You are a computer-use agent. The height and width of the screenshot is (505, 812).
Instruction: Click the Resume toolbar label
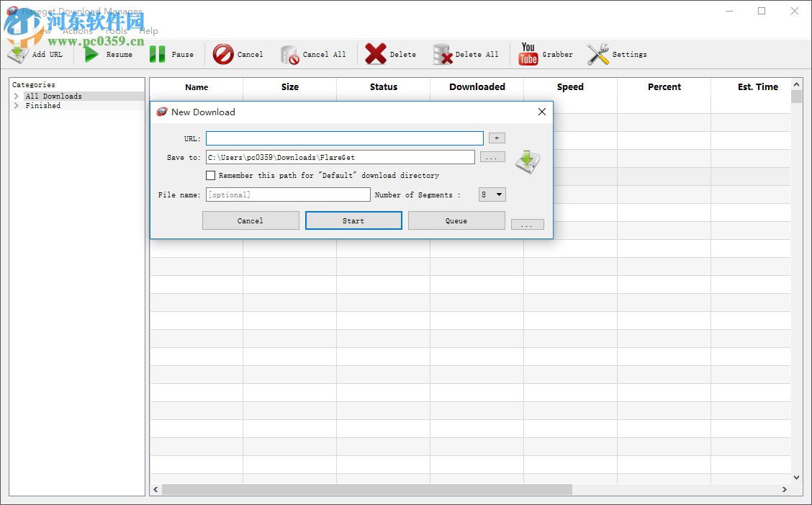pyautogui.click(x=119, y=55)
